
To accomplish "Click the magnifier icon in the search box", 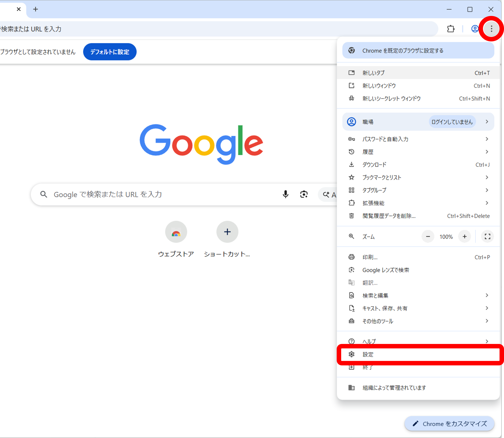I will (x=44, y=194).
